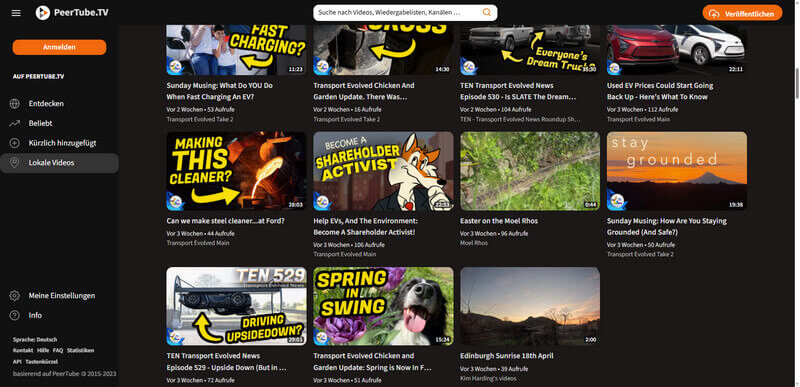Click the gear icon for Meine Einstellungen
Viewport: 800px width, 387px height.
[x=14, y=296]
